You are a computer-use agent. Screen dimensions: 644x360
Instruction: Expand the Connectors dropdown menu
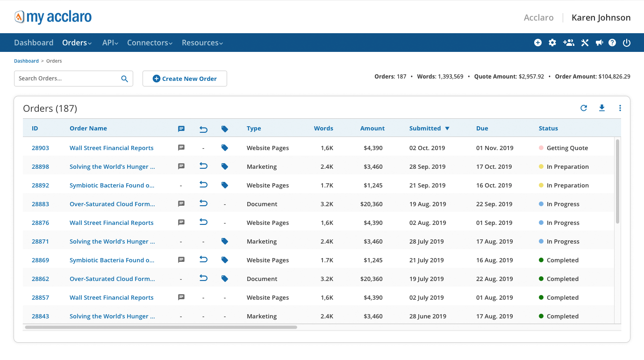(150, 43)
